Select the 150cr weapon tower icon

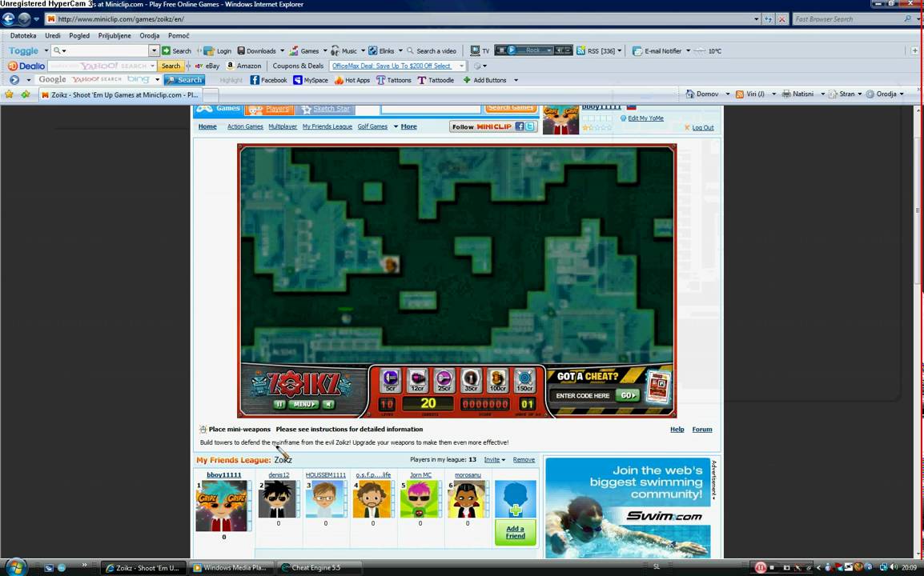click(524, 380)
